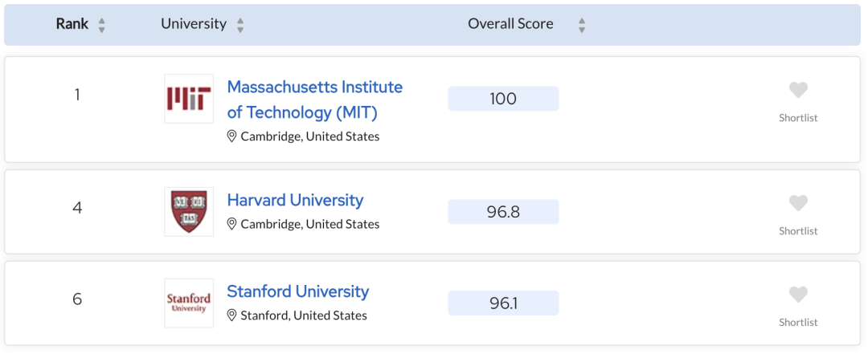Screen dimensions: 868x354
Task: Add Stanford to shortlist via heart
Action: coord(798,295)
